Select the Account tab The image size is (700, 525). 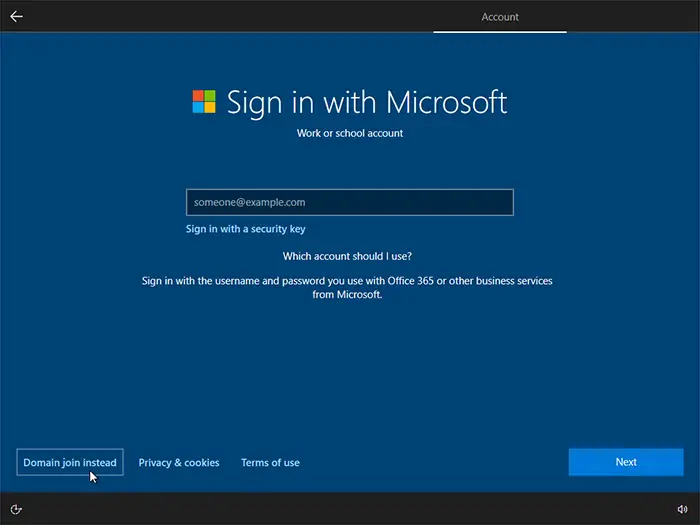(500, 17)
